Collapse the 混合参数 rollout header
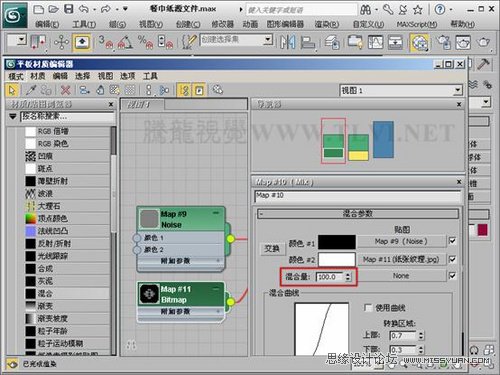This screenshot has width=500, height=375. [358, 214]
